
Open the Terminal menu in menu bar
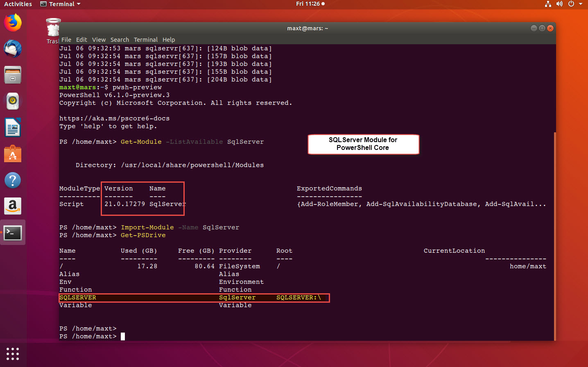(146, 40)
